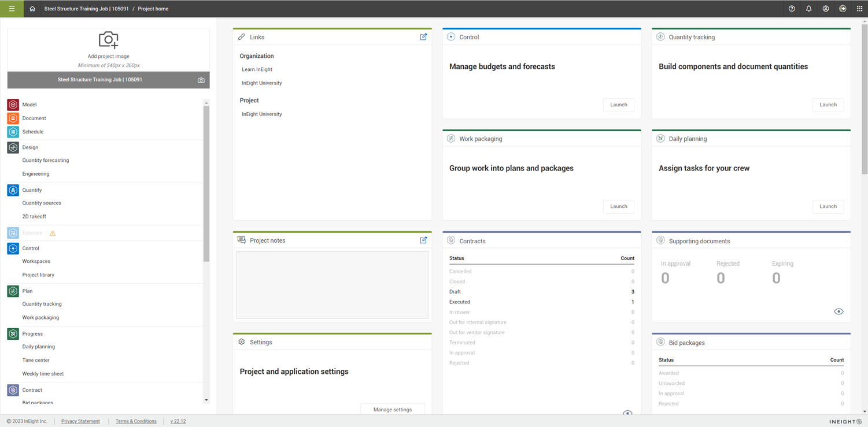Image resolution: width=868 pixels, height=427 pixels.
Task: Click the Schedule module icon
Action: (13, 132)
